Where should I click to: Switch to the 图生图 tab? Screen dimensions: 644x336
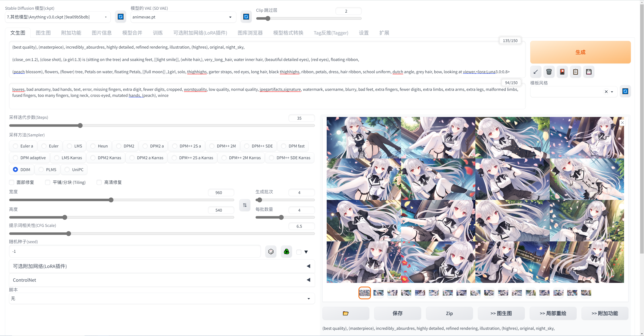tap(43, 33)
